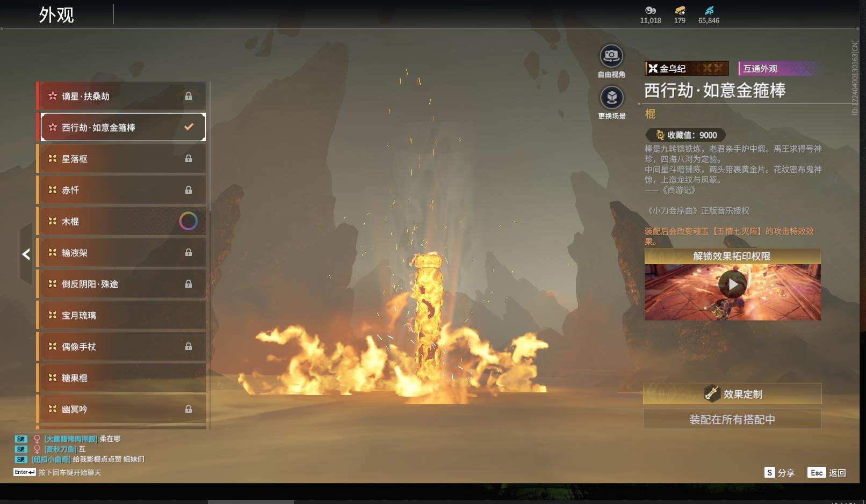Click the chat message 柔在哪
The width and height of the screenshot is (866, 504).
tap(110, 439)
